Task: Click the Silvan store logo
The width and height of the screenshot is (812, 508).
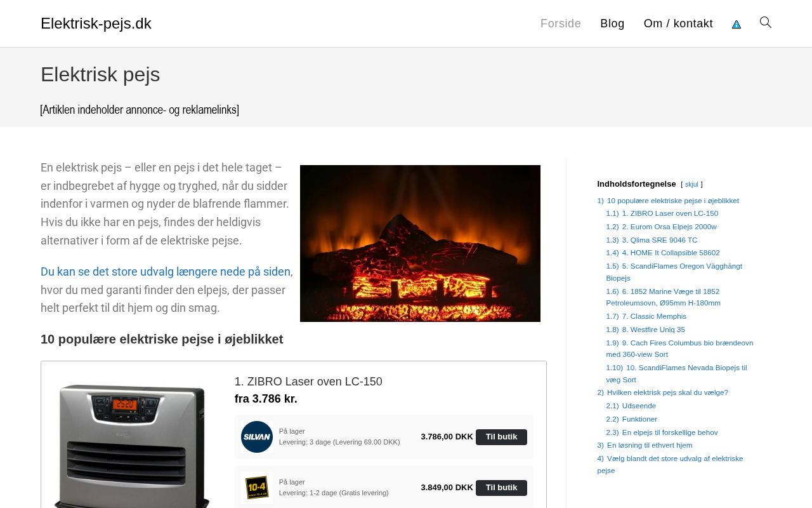Action: [x=257, y=437]
